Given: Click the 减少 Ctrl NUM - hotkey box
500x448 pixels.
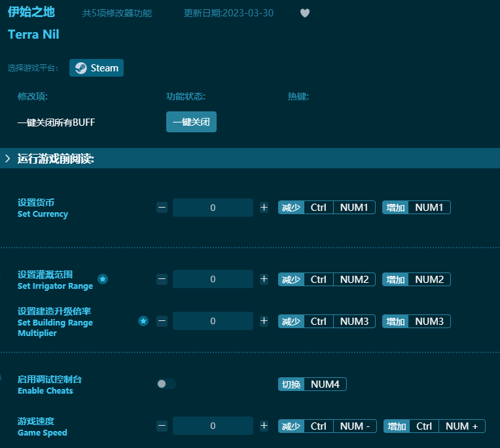Looking at the screenshot, I should pos(327,426).
